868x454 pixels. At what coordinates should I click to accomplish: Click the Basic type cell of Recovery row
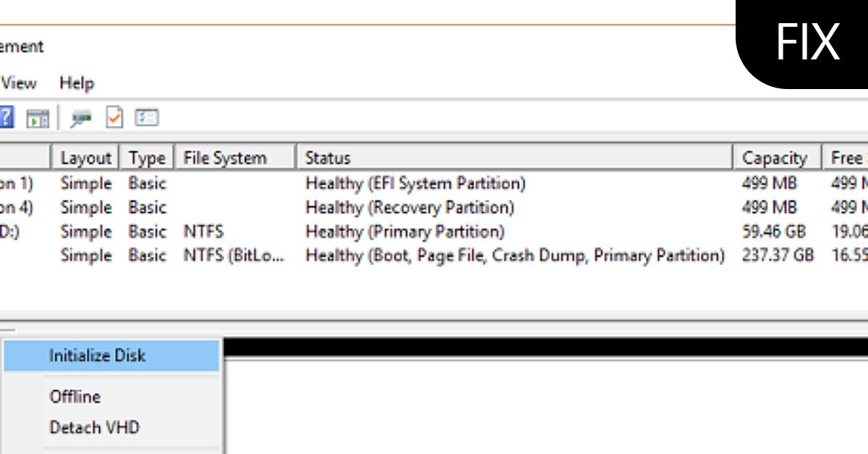pos(148,208)
